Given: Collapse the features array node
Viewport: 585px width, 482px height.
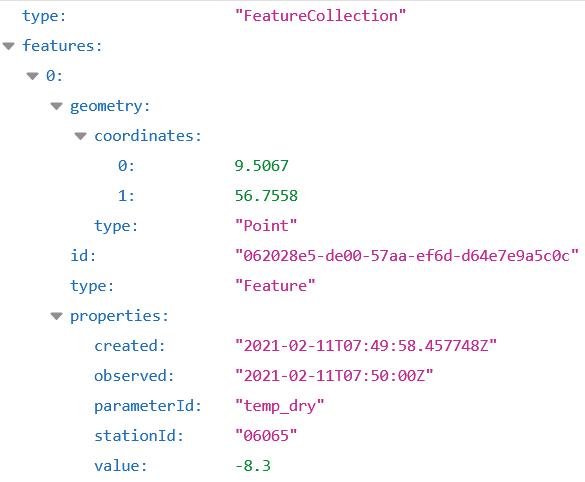Looking at the screenshot, I should click(9, 46).
